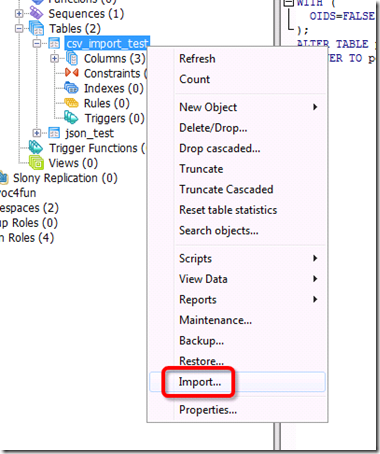Select the Indexes (0) tree row
Viewport: 380px width, 454px height.
pyautogui.click(x=114, y=88)
